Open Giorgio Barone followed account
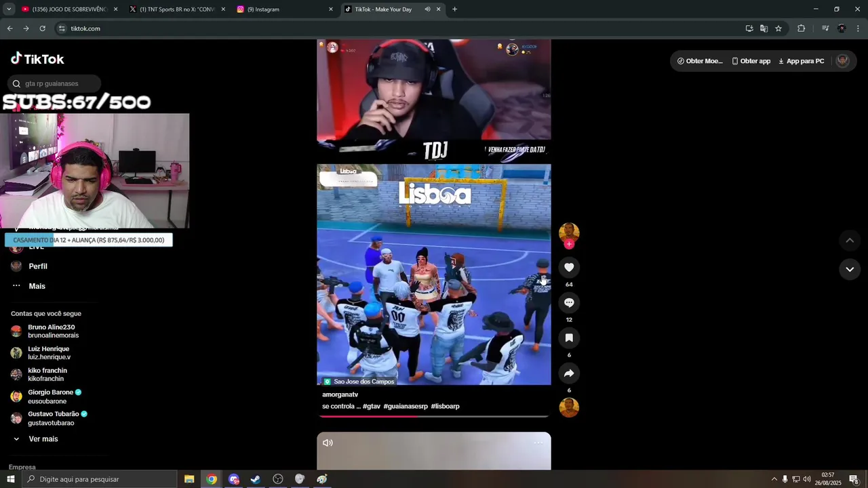868x488 pixels. click(46, 396)
